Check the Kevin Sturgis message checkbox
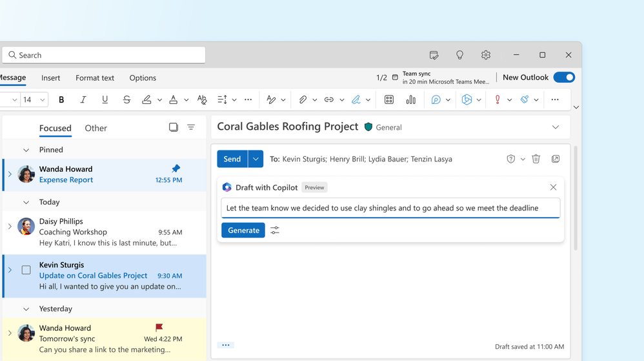 pos(26,270)
